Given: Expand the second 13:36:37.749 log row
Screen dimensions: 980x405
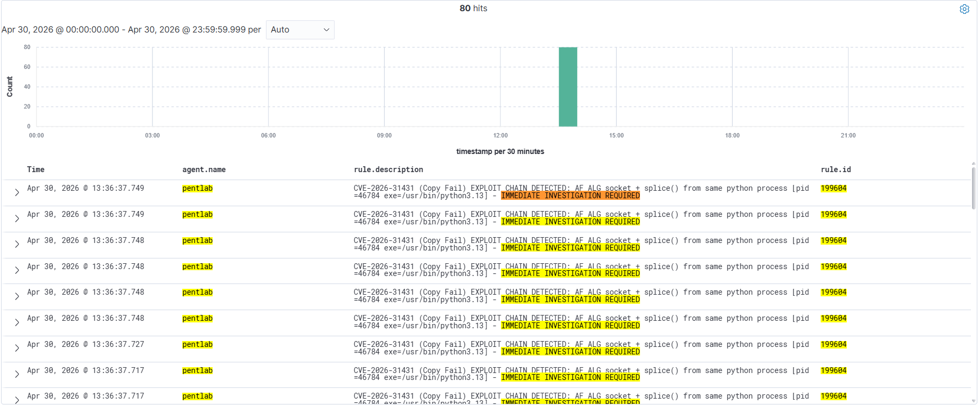Looking at the screenshot, I should click(x=17, y=218).
